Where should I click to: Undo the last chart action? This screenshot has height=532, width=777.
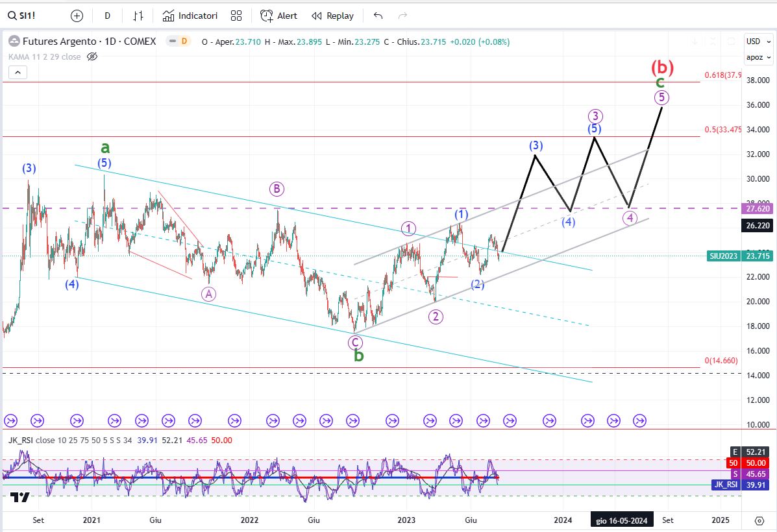378,16
